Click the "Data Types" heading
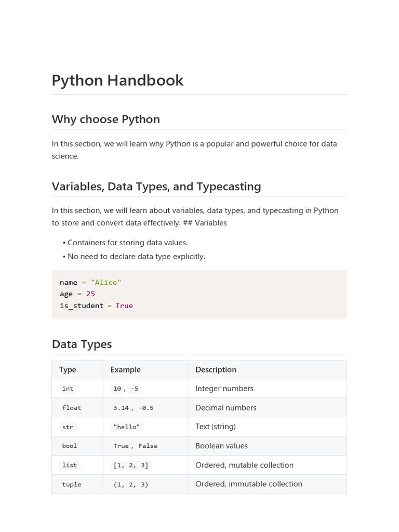 (82, 344)
